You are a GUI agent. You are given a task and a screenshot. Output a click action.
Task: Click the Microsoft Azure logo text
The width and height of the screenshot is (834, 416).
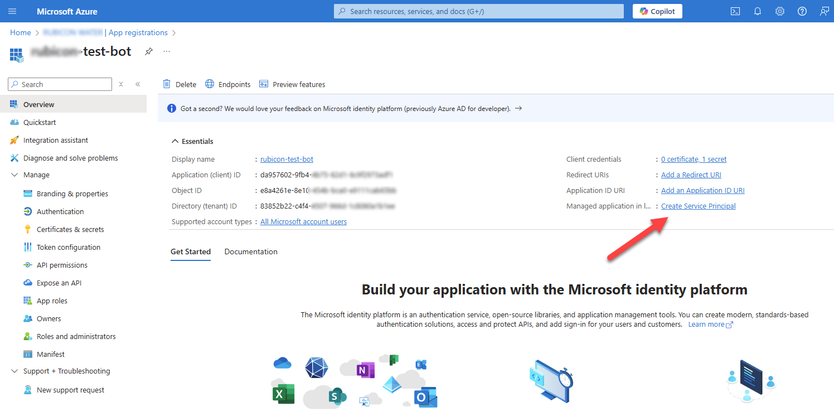pyautogui.click(x=67, y=11)
